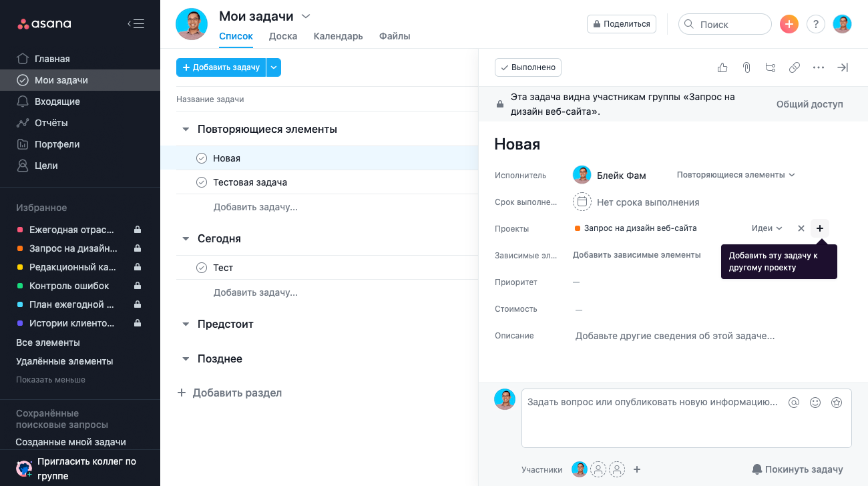Close task details pane with arrow icon
Image resolution: width=868 pixels, height=486 pixels.
(843, 67)
